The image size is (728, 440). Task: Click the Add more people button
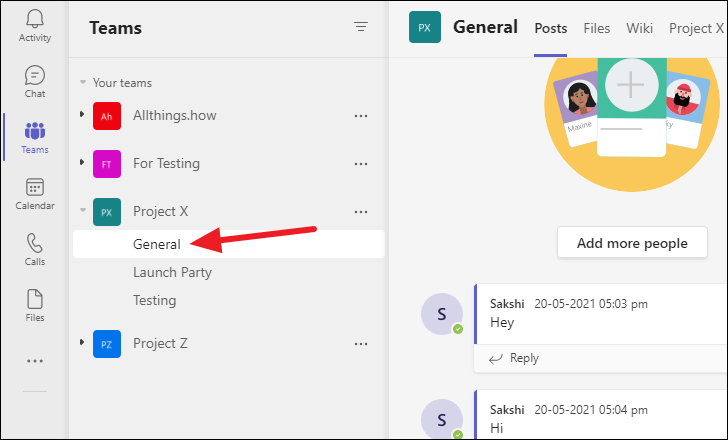tap(632, 242)
